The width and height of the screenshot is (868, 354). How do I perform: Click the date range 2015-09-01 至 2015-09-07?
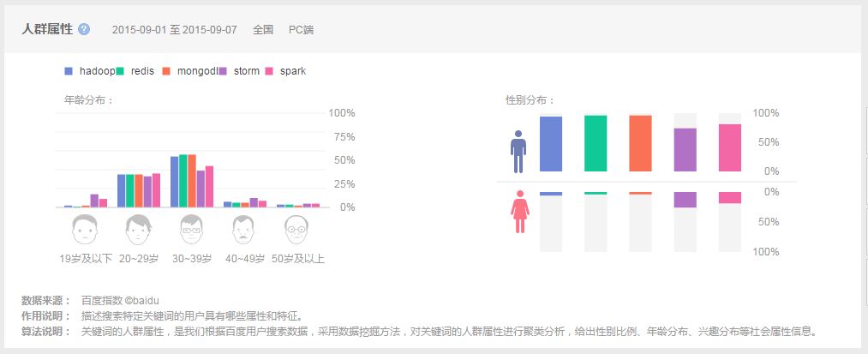coord(175,30)
